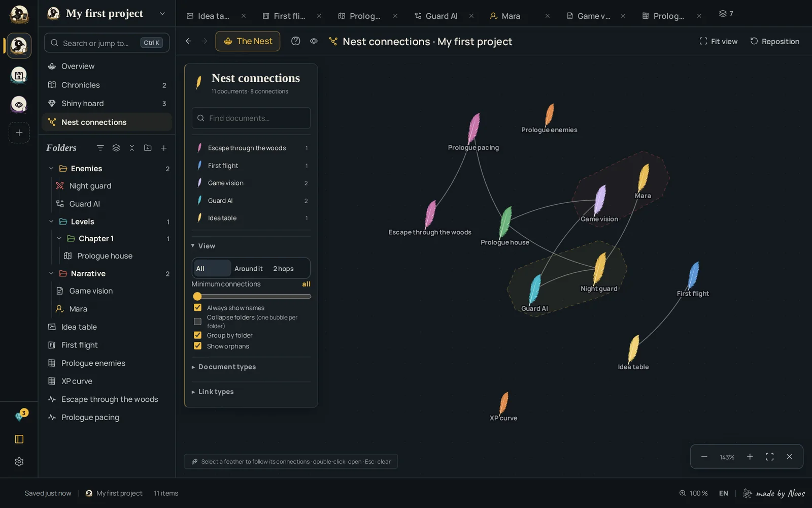Toggle Group by folder checkbox

click(198, 335)
